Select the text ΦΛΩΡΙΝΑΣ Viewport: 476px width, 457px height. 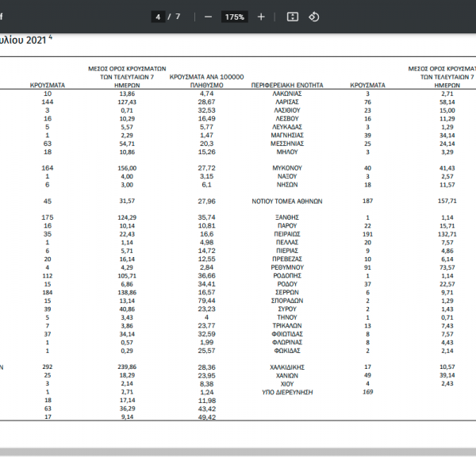pos(287,343)
